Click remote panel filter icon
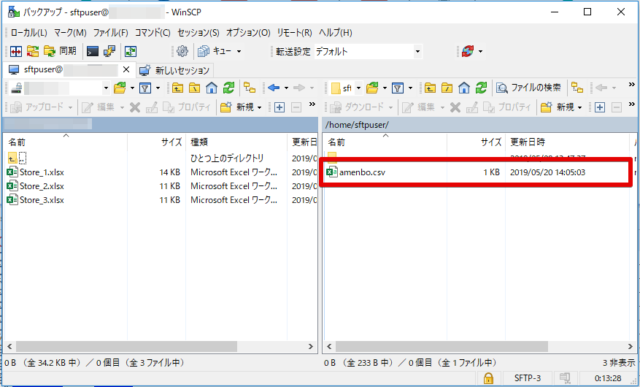 398,88
